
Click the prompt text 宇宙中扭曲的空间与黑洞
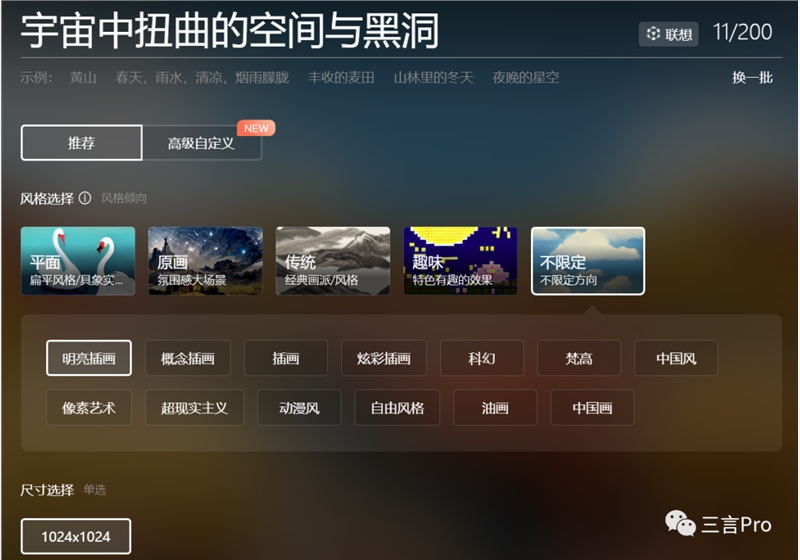[230, 33]
